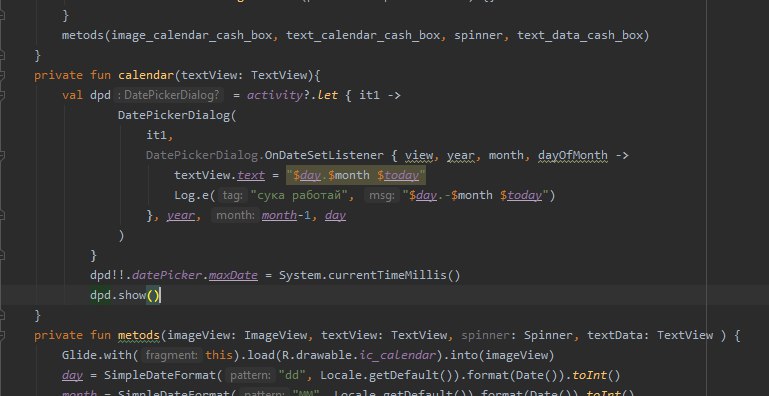Click textData: TextView parameter
This screenshot has height=396, width=769.
[650, 335]
